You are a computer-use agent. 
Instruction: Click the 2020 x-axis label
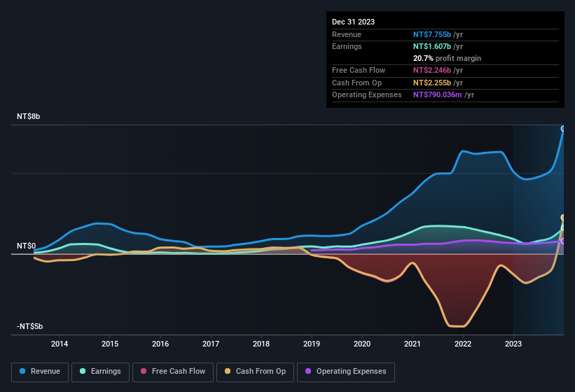click(x=362, y=344)
